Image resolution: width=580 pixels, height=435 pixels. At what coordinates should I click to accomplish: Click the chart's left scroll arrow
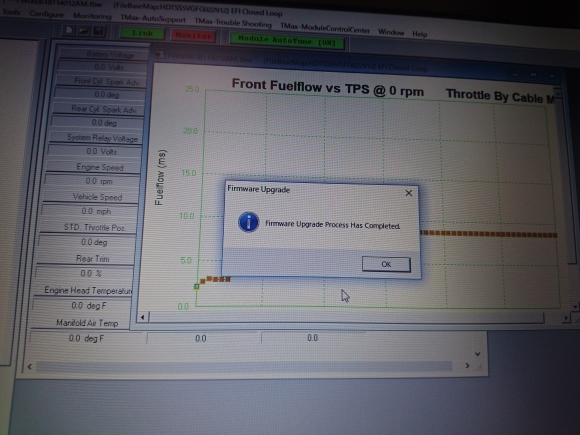[143, 317]
